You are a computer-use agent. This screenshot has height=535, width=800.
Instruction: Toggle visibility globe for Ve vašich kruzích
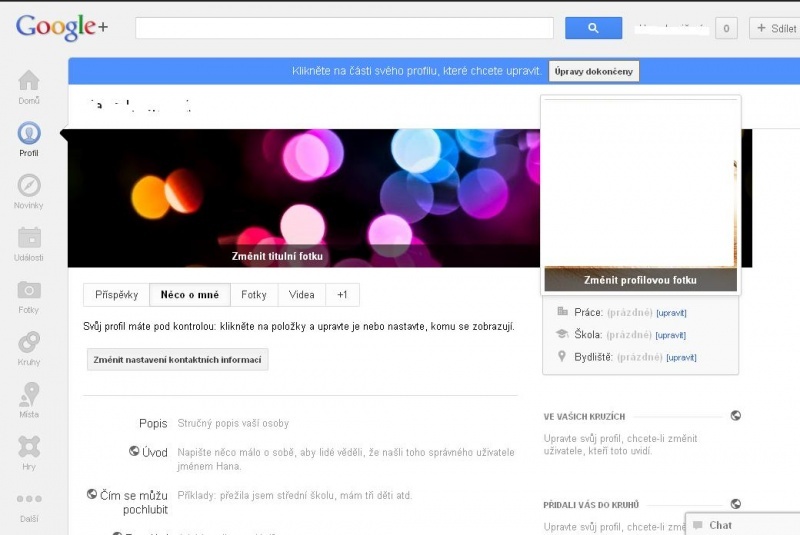(736, 416)
